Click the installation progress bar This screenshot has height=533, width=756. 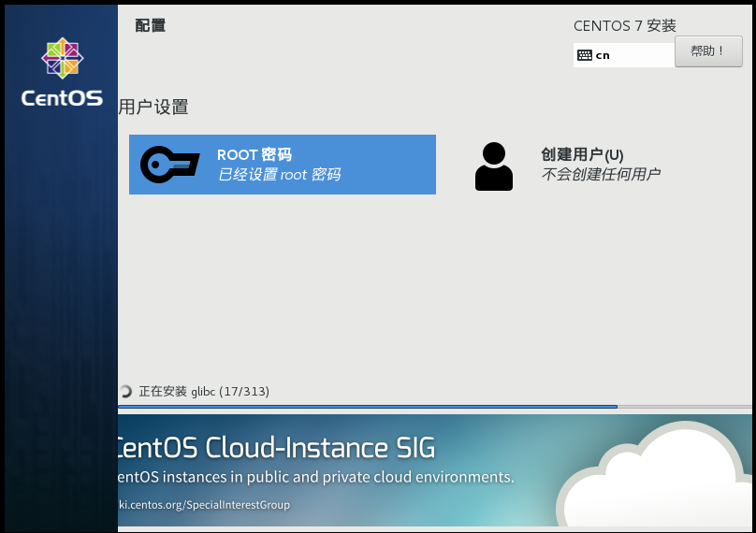[x=435, y=407]
